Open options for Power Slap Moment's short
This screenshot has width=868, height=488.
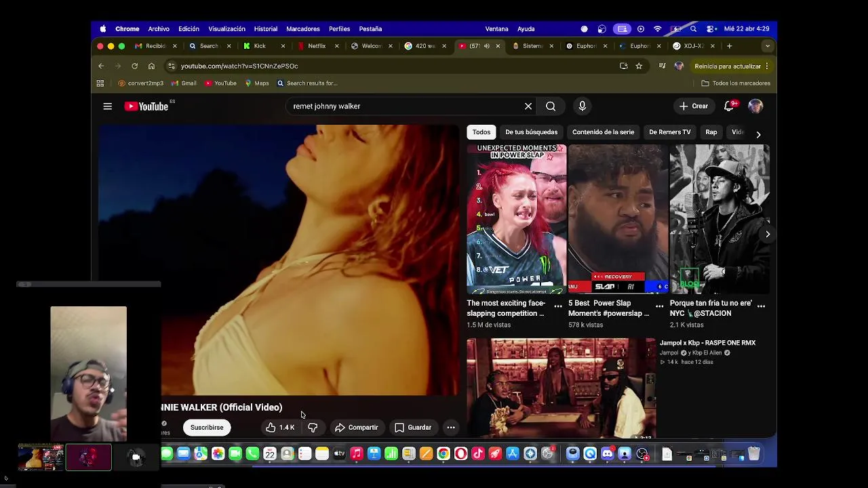point(659,306)
